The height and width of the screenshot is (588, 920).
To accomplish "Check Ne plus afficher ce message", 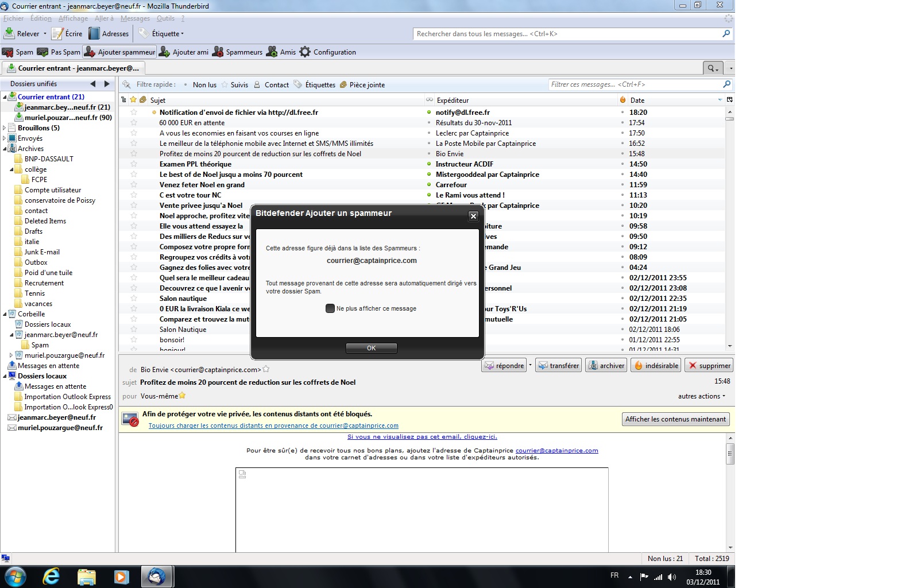I will 330,308.
